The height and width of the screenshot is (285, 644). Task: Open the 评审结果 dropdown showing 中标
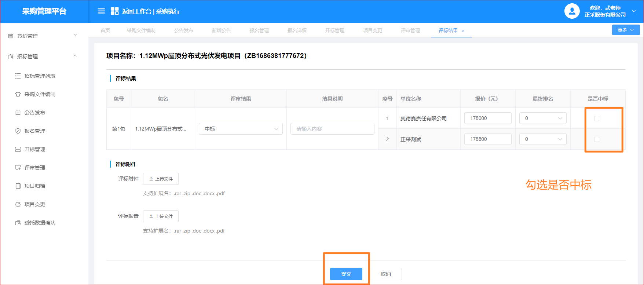point(241,129)
